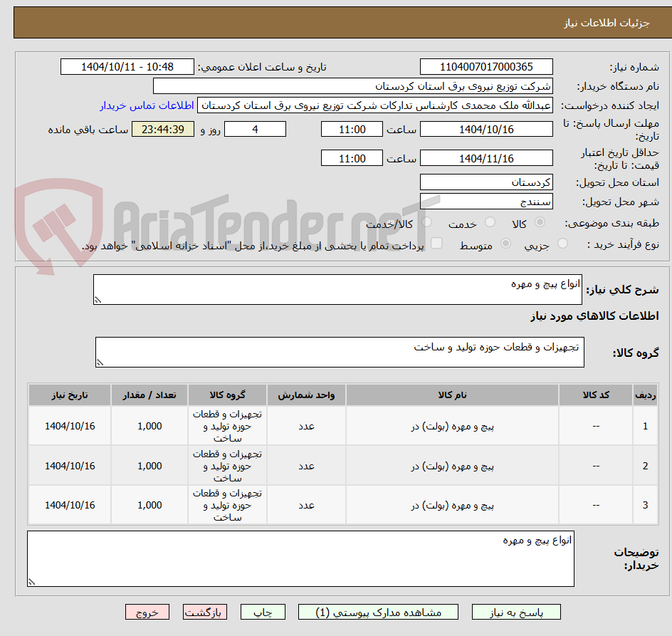Click the واحد شمارش column header

point(306,395)
